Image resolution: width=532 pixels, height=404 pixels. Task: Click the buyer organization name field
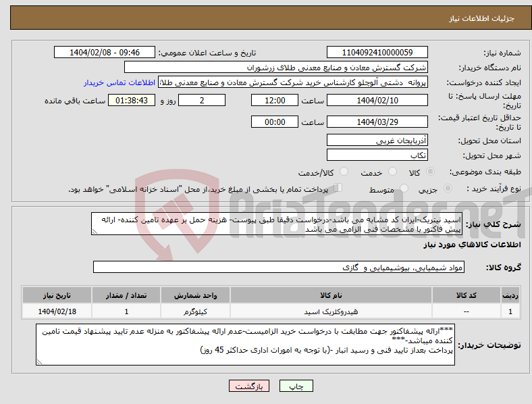pos(276,67)
